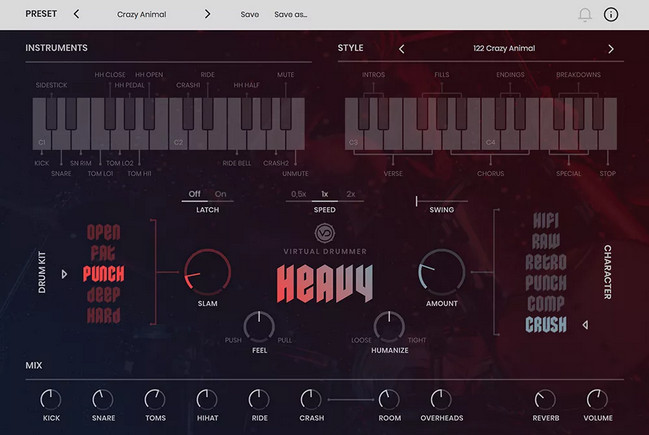
Task: Choose the Comp character
Action: coord(546,304)
